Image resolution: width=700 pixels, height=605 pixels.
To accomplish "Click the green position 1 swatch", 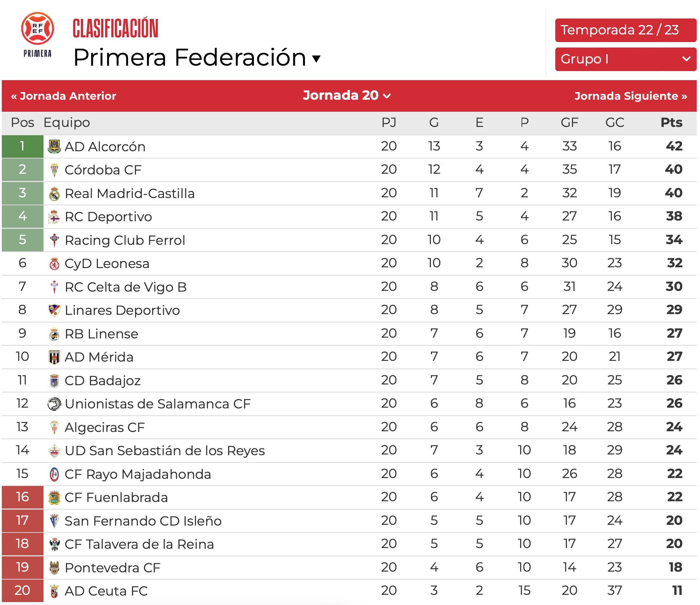I will point(22,146).
